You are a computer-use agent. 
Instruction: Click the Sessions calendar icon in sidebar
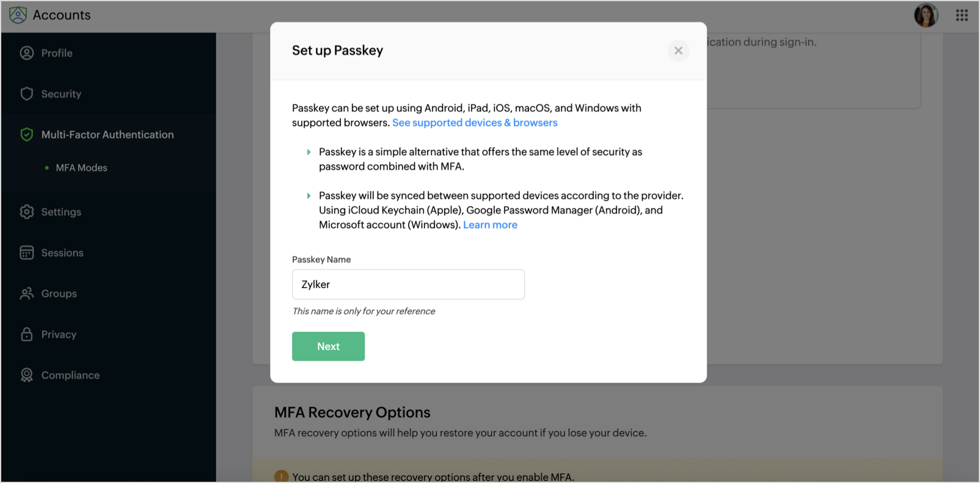click(x=27, y=253)
